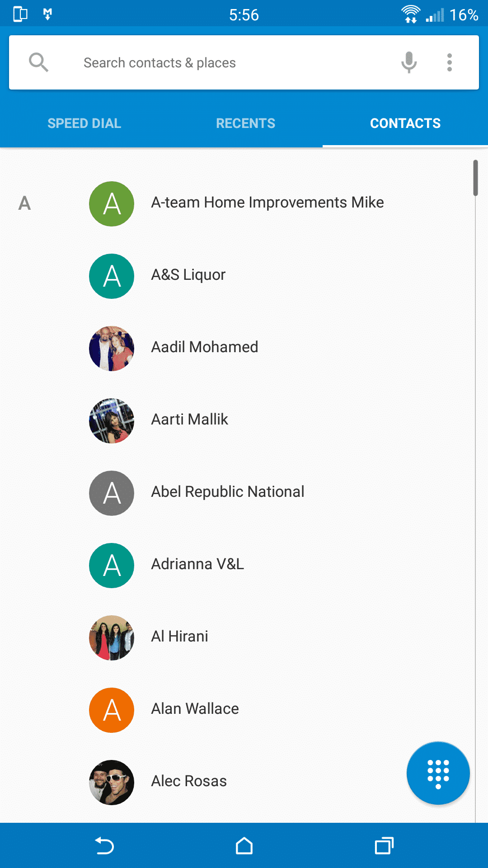Click the contact list fast-scroll handle
Viewport: 488px width, 868px height.
(475, 178)
